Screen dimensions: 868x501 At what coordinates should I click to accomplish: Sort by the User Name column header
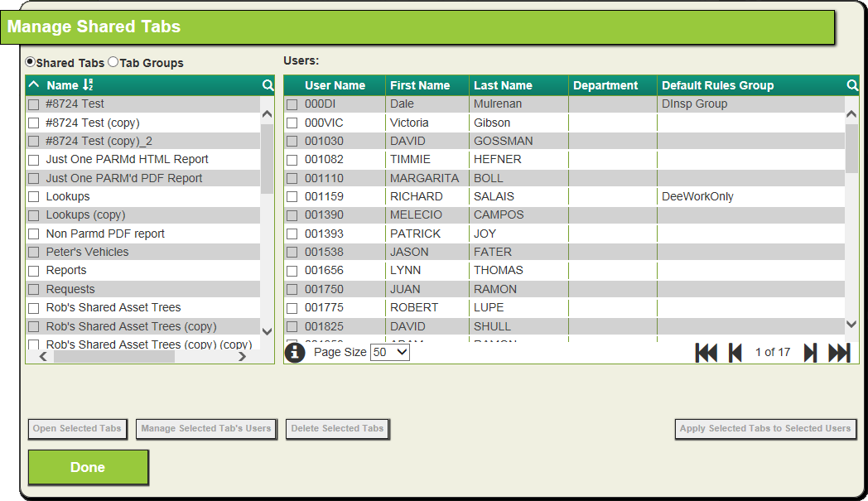tap(335, 85)
